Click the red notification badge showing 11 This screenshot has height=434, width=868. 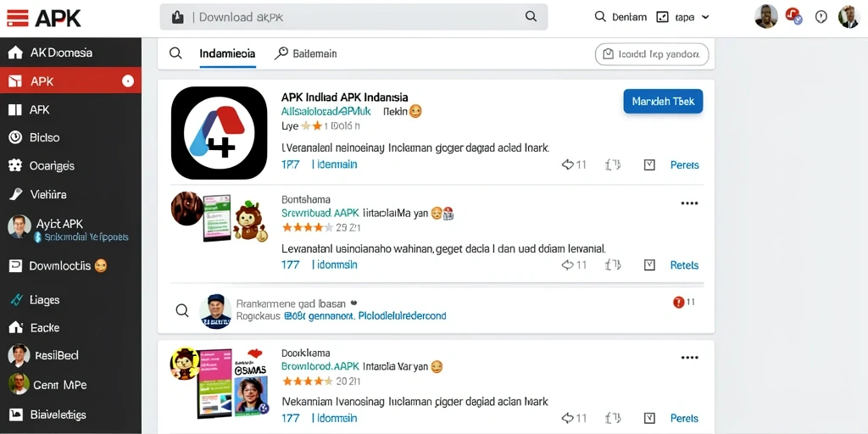(678, 303)
